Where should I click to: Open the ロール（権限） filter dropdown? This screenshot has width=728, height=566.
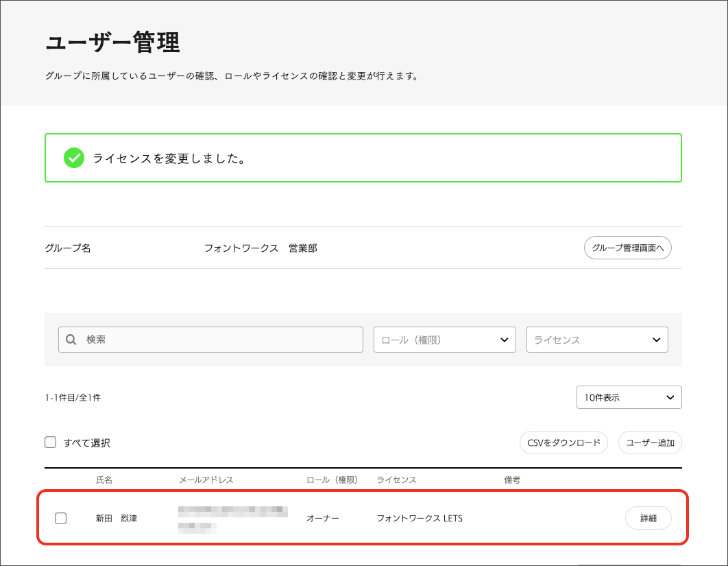444,340
